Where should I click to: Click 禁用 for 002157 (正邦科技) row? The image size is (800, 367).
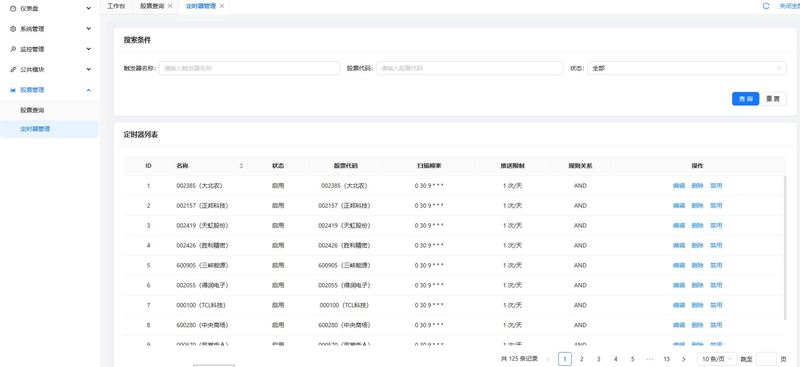[x=716, y=206]
